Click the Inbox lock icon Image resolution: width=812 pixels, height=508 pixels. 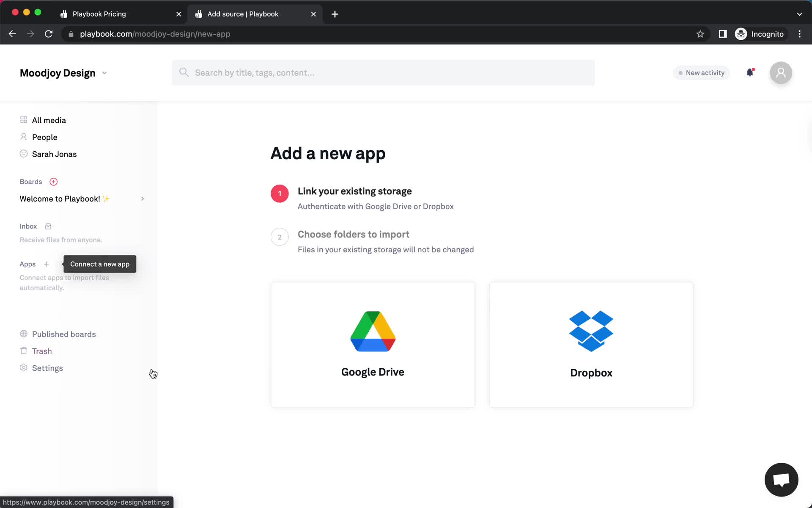(x=48, y=226)
